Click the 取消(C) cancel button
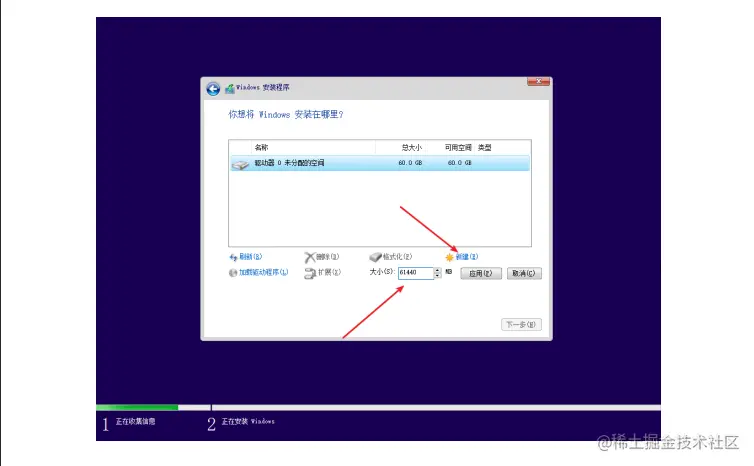Viewport: 754px width, 466px height. 524,273
